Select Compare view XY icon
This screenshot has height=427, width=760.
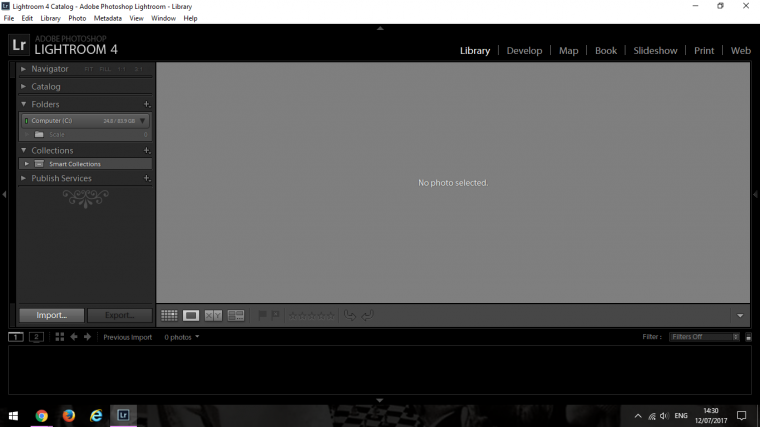[213, 316]
